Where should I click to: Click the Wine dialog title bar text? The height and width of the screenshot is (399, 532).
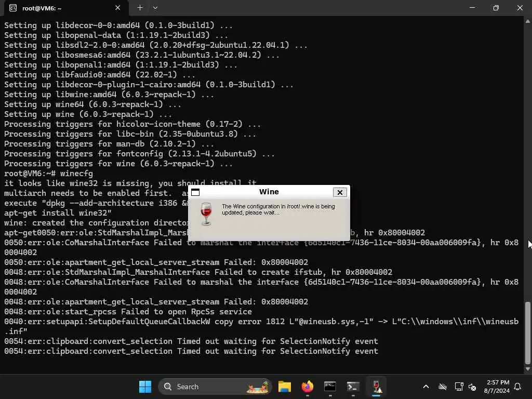(269, 192)
